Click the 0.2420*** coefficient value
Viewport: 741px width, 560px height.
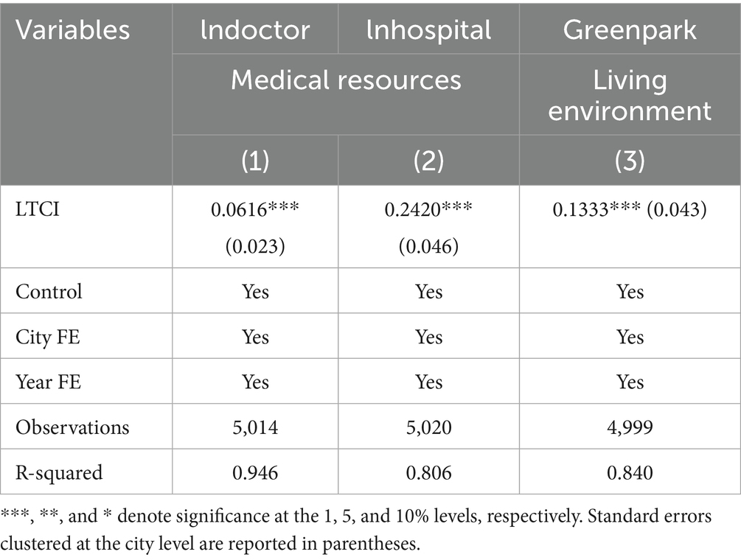pos(428,210)
